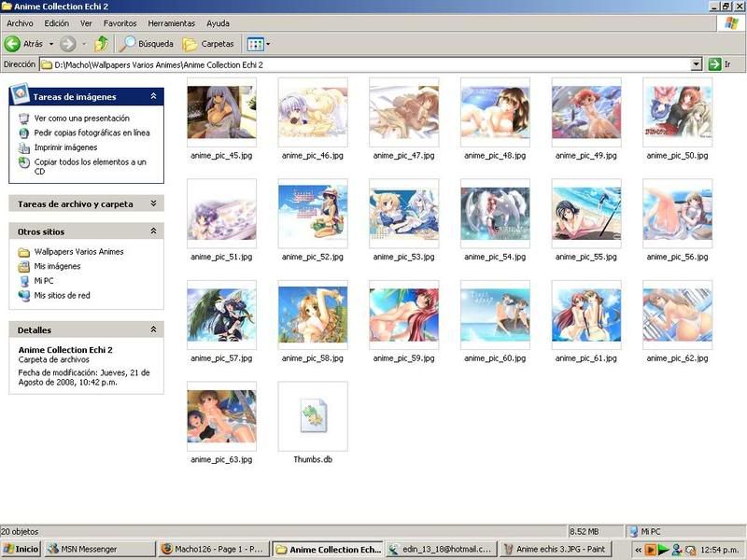Click the 12:54 p.m. taskbar clock
747x560 pixels.
tap(719, 550)
